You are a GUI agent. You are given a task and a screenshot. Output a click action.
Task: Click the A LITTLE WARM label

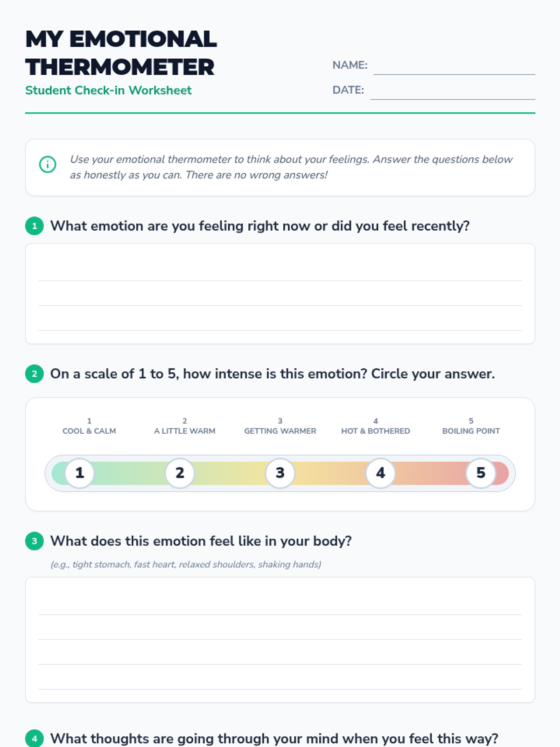185,431
